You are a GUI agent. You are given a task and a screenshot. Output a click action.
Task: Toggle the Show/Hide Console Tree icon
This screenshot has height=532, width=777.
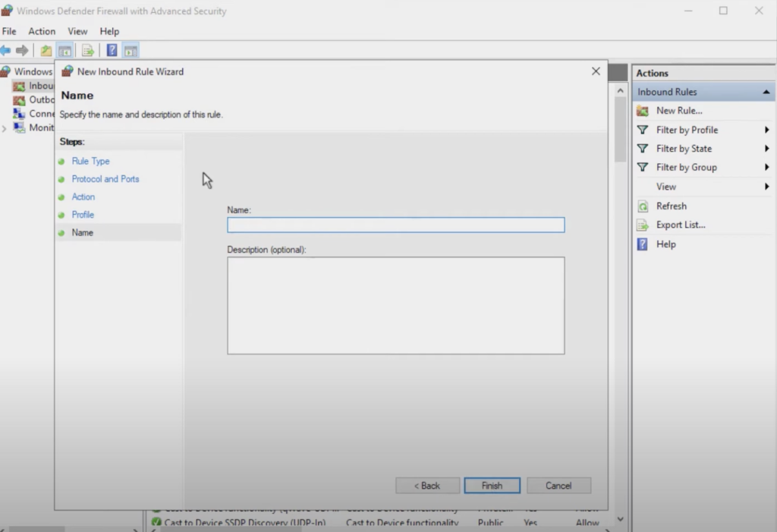64,50
